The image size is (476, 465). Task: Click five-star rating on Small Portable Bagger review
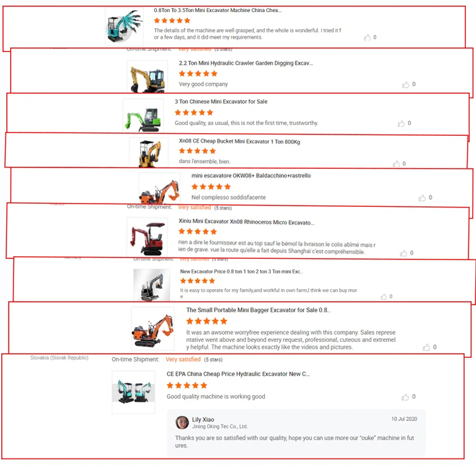point(207,321)
